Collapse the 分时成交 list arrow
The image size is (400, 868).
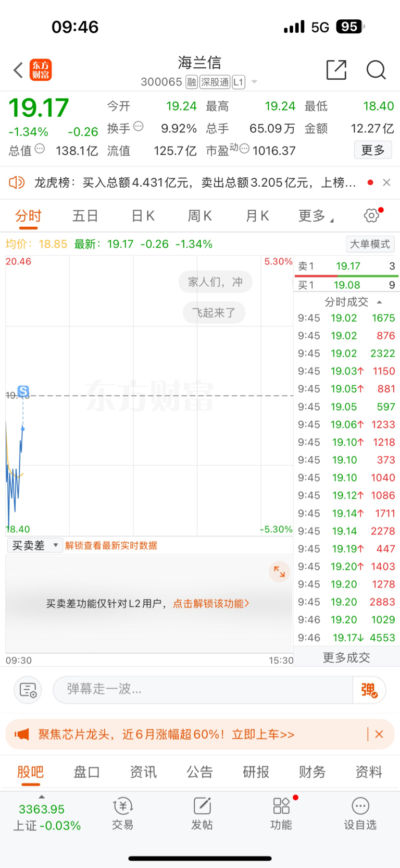[x=379, y=302]
